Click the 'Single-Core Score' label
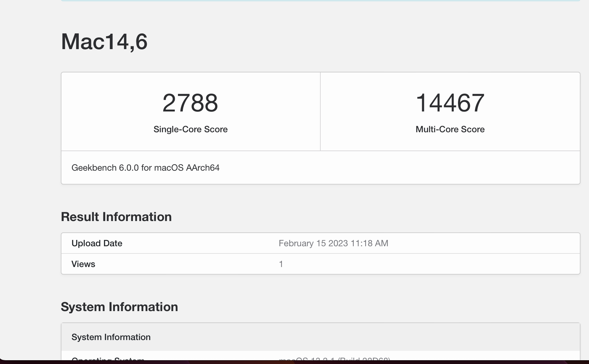Viewport: 589px width, 364px height. [190, 129]
